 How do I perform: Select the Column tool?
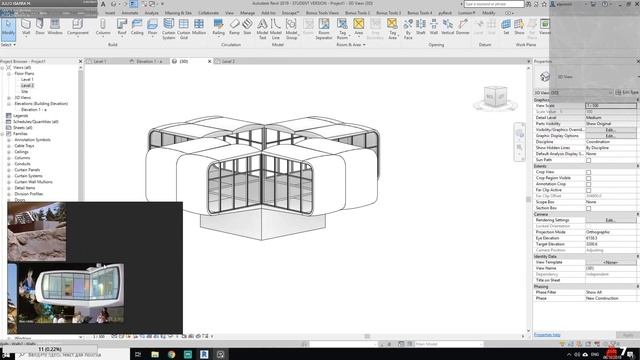[103, 27]
